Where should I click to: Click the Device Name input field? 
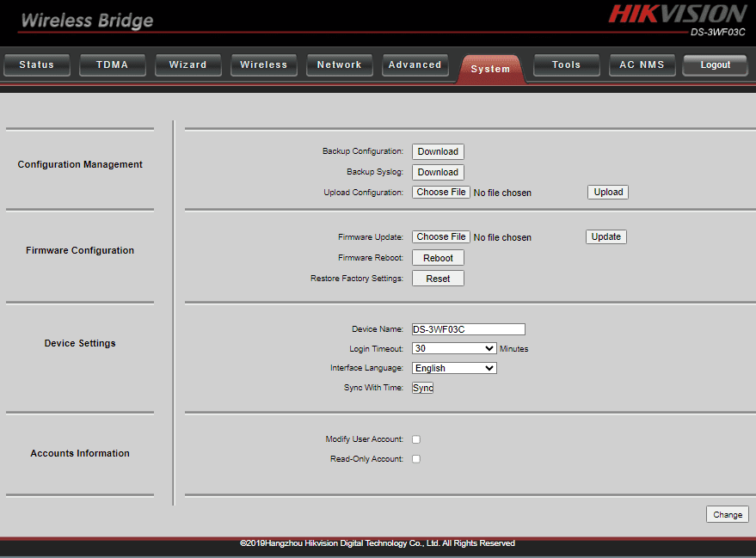[468, 329]
